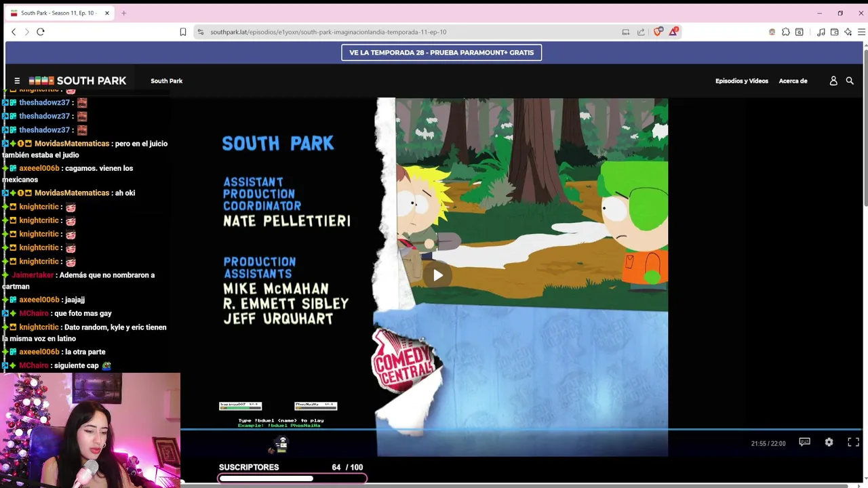Click chat user Jaimertaker

(33, 275)
